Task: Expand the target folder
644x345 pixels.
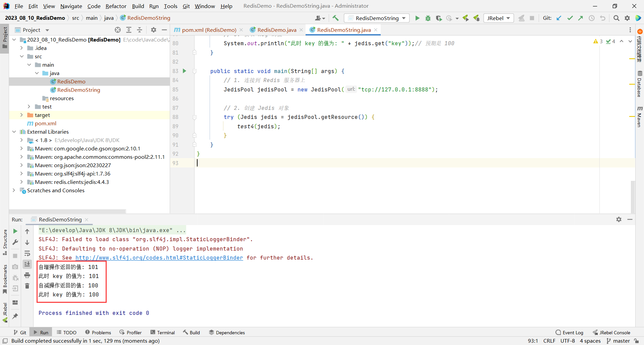Action: 22,115
